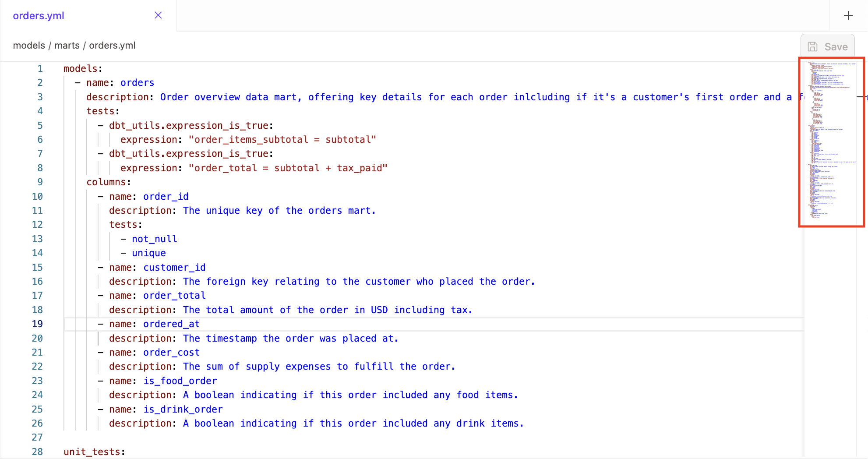Image resolution: width=868 pixels, height=459 pixels.
Task: Click the dbt_utils.expression_is_true test on line 5
Action: point(190,125)
